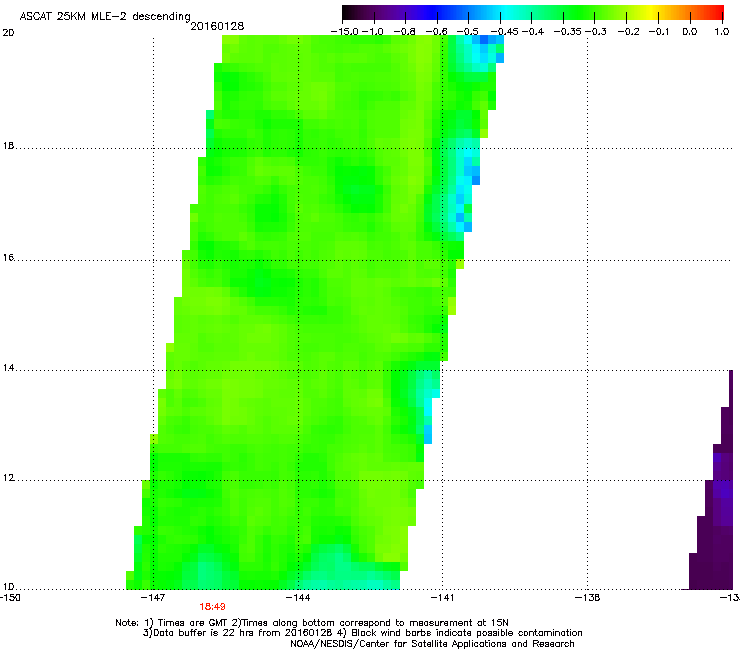The image size is (740, 650).
Task: Click the -0.8 color scale value
Action: 404,32
